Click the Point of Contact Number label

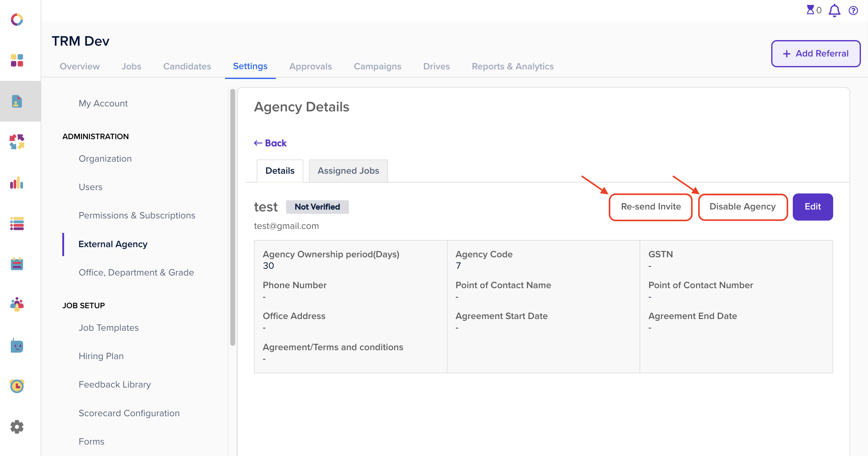701,285
